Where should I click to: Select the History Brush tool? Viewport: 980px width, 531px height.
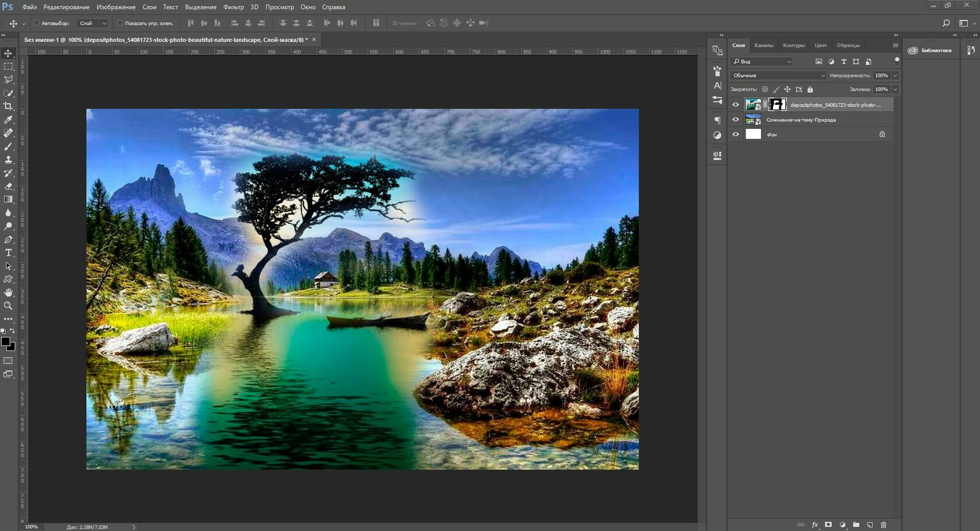click(8, 173)
